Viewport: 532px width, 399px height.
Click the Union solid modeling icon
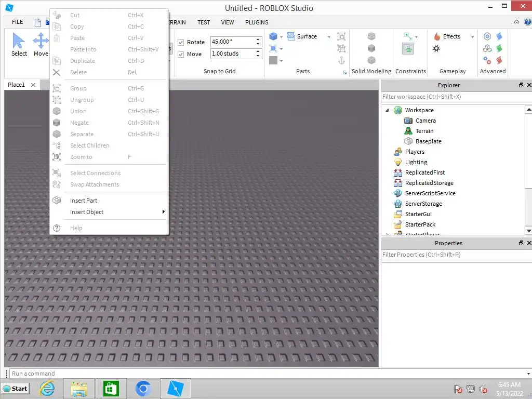tap(371, 36)
